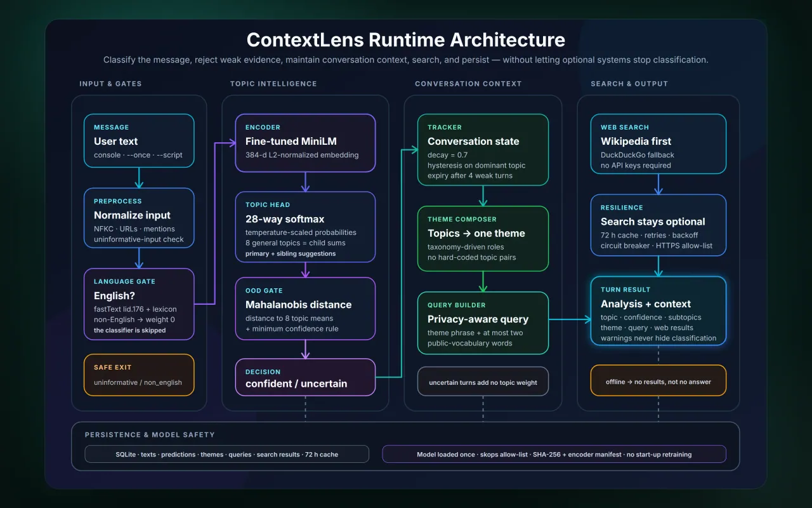Click 'expiry after 4 weak turns' line
The image size is (812, 508).
click(470, 176)
